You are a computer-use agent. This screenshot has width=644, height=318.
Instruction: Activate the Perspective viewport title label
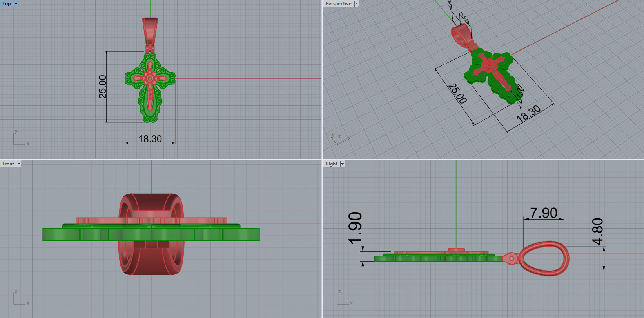tap(338, 4)
